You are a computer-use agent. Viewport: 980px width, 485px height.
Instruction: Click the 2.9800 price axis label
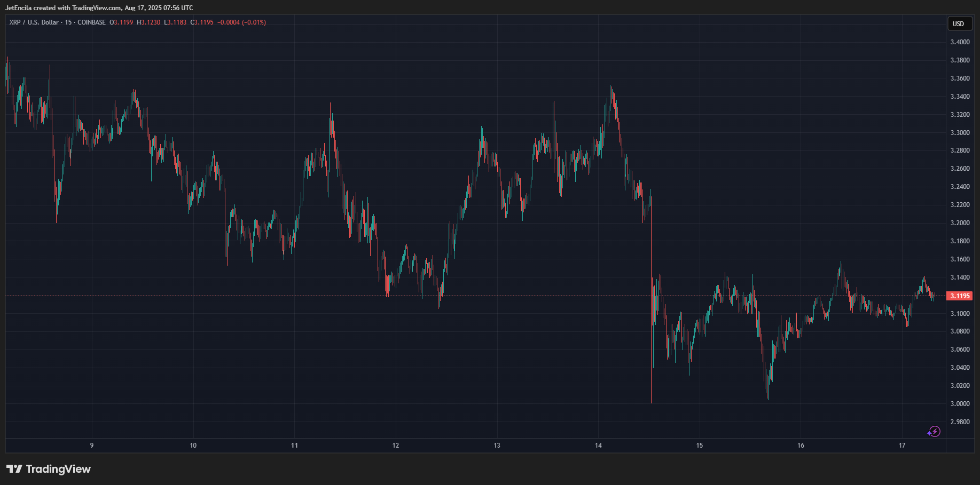tap(960, 422)
